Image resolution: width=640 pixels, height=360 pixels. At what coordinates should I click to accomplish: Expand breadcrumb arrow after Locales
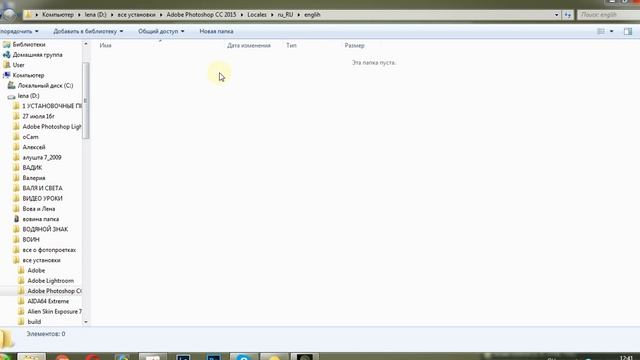[x=272, y=15]
